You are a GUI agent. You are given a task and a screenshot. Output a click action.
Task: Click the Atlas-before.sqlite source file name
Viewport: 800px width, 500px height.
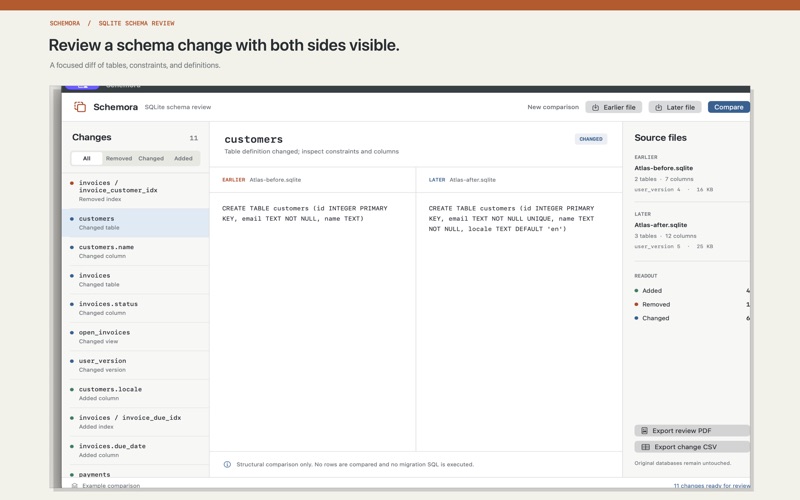point(663,168)
